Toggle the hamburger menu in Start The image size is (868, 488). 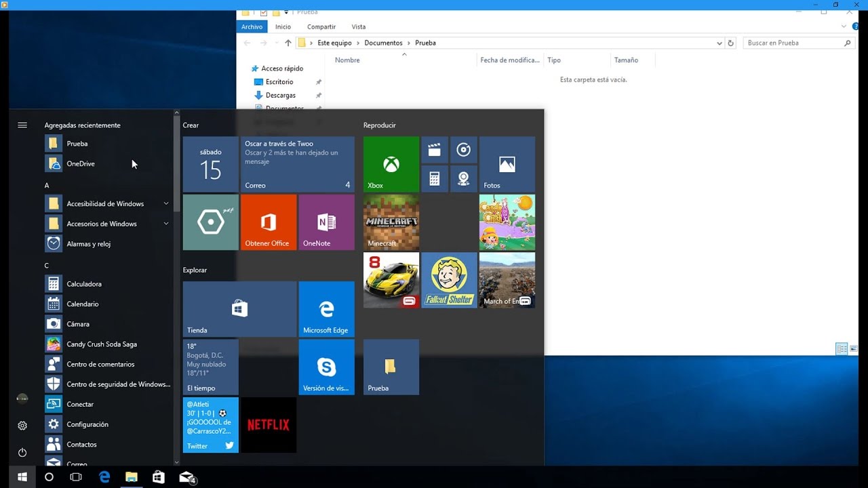[22, 125]
